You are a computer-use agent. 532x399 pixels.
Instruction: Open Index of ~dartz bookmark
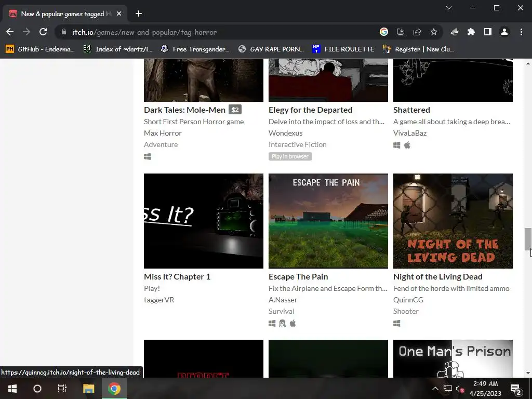pos(118,49)
